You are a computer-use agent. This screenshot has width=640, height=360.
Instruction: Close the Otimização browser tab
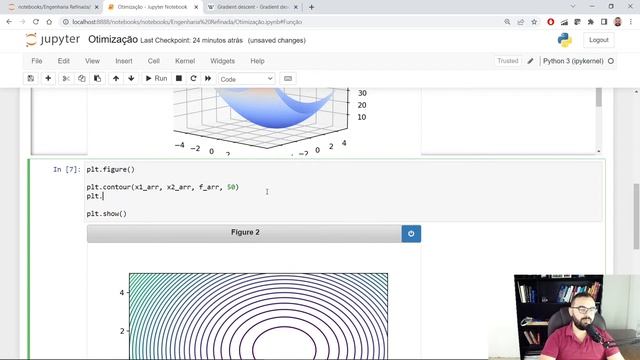196,7
